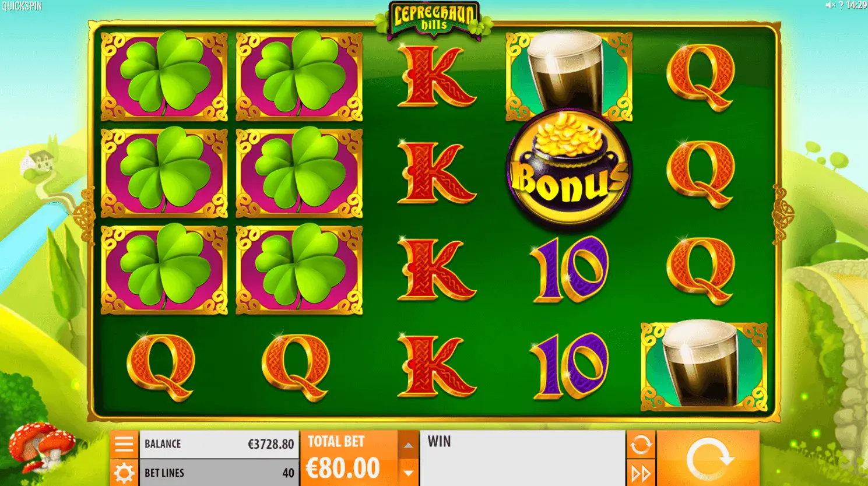Screen dimensions: 868x486
Task: Click the beer glass symbol on the bottom row
Action: tap(704, 365)
